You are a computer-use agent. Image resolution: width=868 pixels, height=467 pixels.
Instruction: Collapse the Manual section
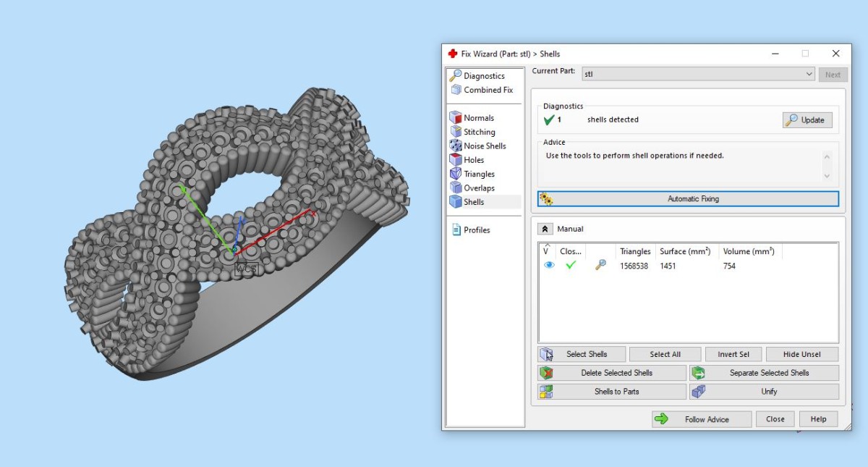(545, 229)
